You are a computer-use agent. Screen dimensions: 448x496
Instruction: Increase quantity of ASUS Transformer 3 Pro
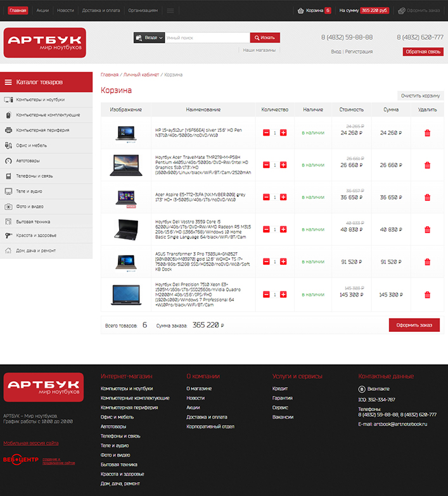(283, 262)
